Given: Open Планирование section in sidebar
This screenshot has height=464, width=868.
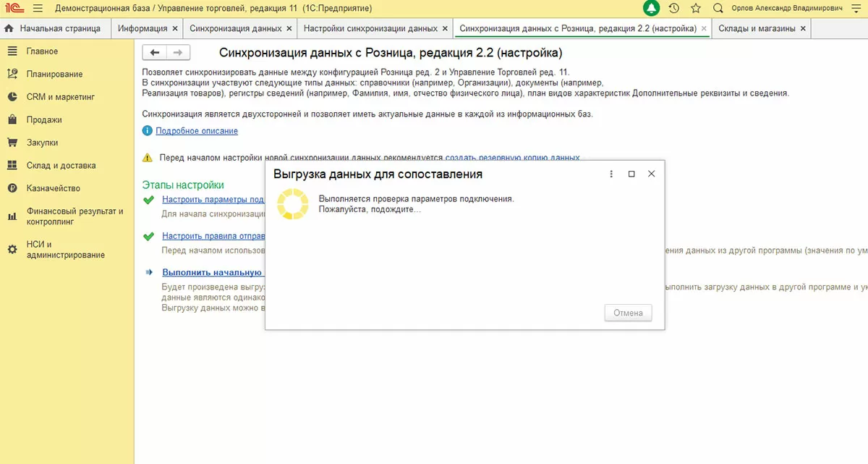Looking at the screenshot, I should pos(67,74).
